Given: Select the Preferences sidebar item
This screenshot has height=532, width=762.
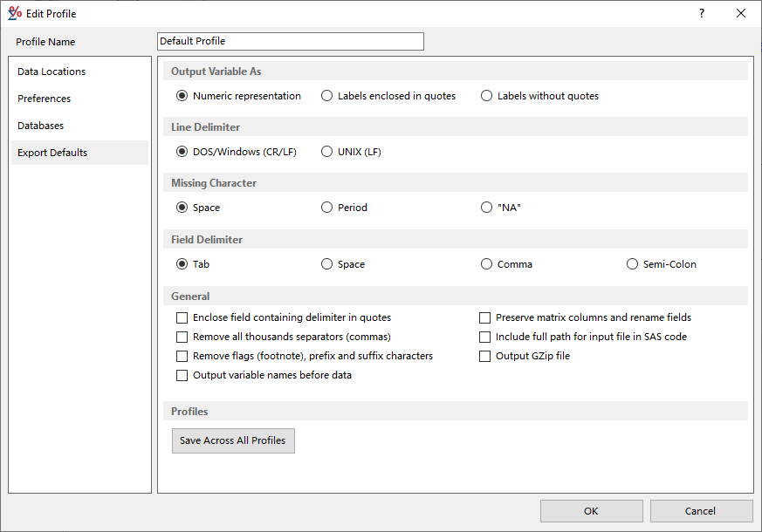Looking at the screenshot, I should pyautogui.click(x=44, y=98).
